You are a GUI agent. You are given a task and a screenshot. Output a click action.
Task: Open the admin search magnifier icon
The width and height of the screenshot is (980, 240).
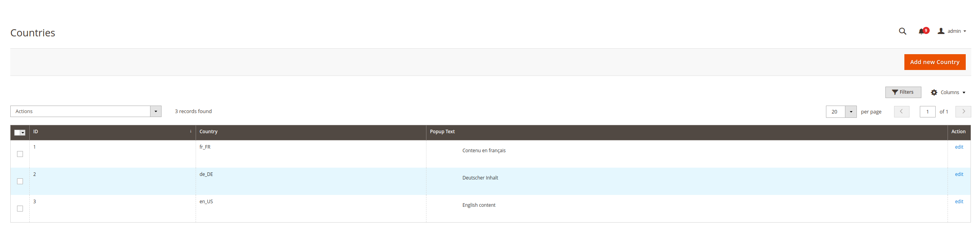[902, 31]
